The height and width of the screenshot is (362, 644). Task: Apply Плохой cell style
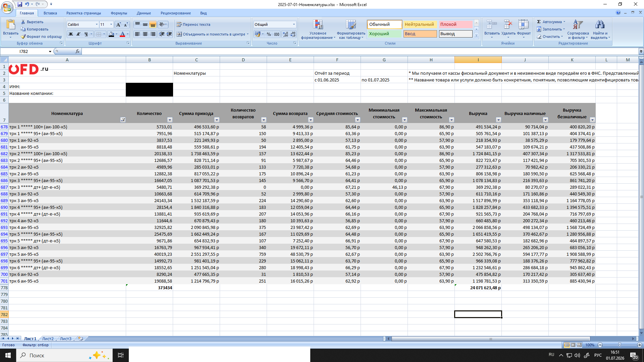click(x=455, y=24)
